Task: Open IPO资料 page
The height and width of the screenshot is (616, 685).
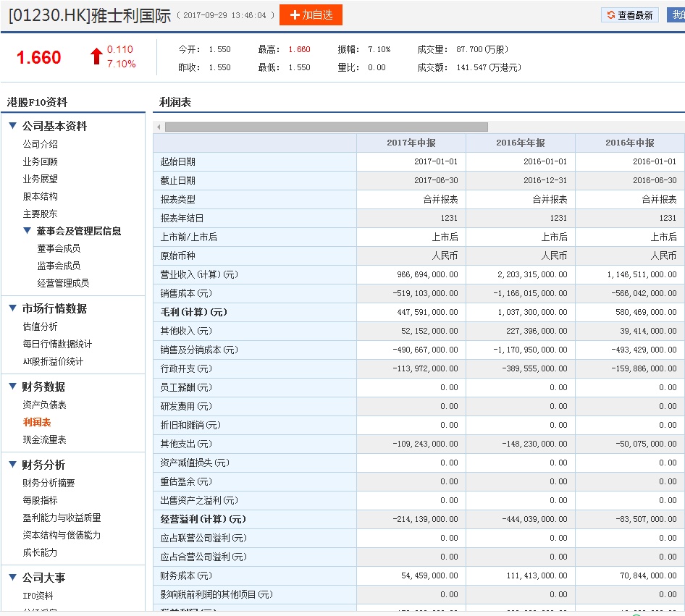Action: click(38, 596)
